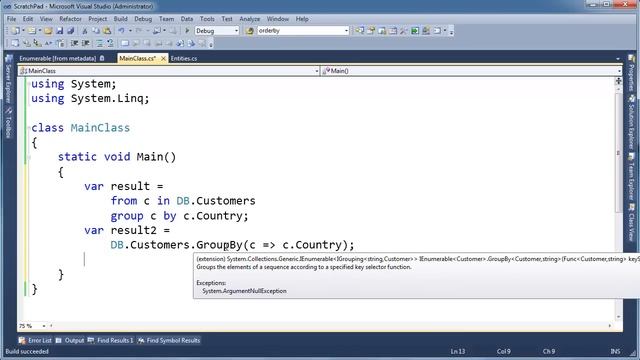
Task: Open the Refactor menu
Action: click(x=70, y=19)
